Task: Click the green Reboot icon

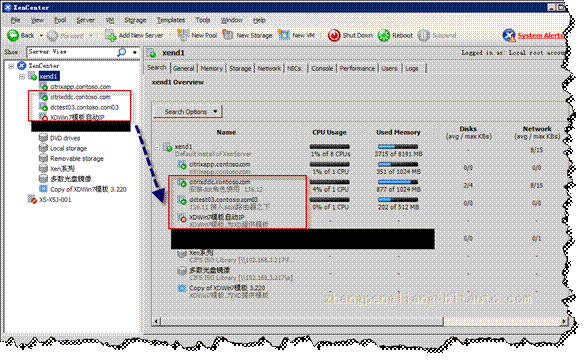Action: [x=384, y=36]
